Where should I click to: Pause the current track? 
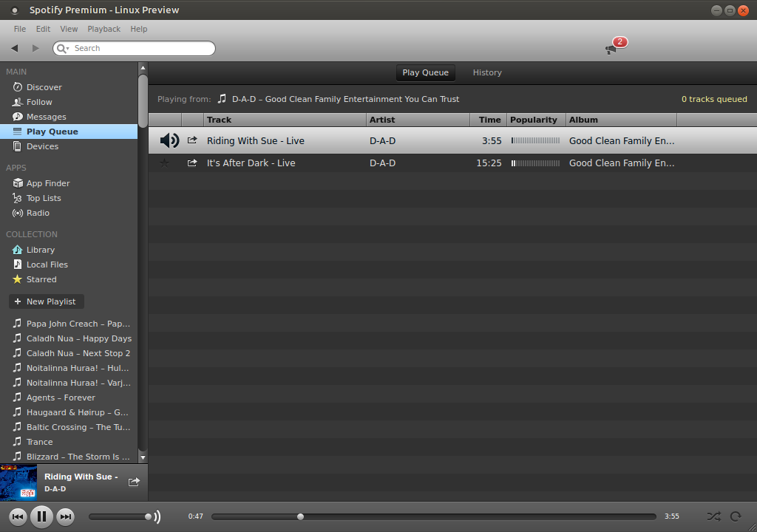pos(41,516)
